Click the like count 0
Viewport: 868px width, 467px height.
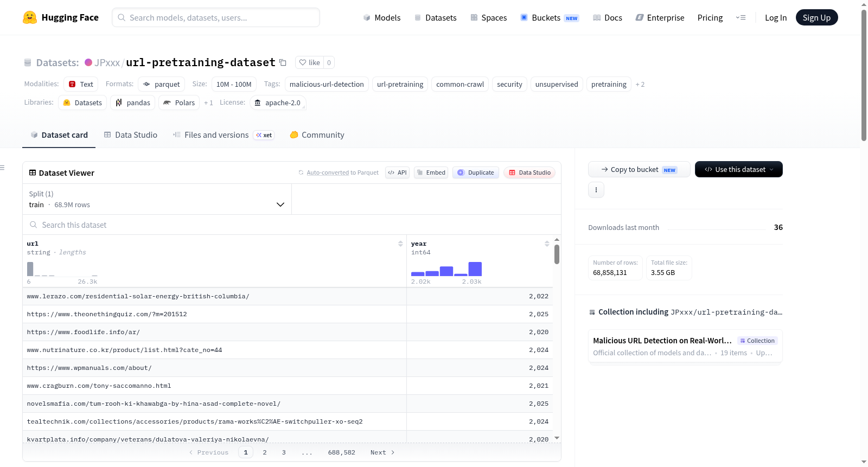(x=329, y=62)
